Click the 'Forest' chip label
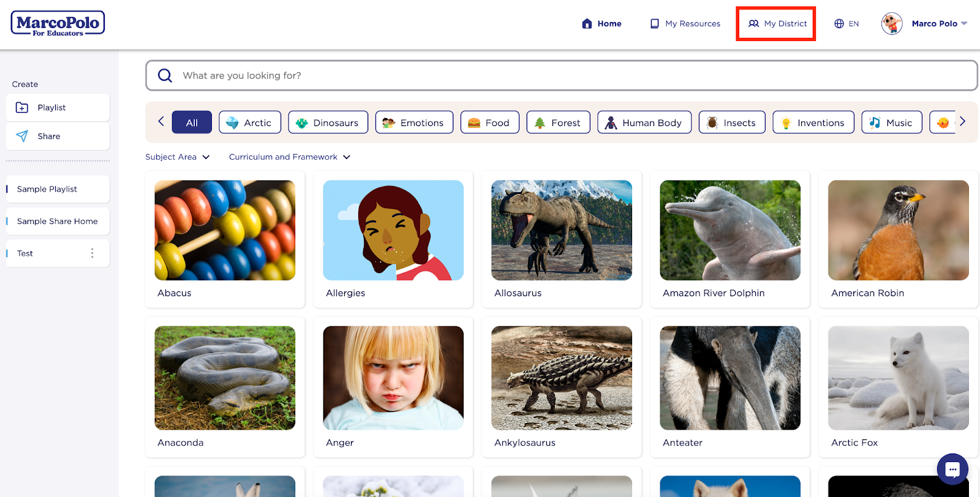 565,123
